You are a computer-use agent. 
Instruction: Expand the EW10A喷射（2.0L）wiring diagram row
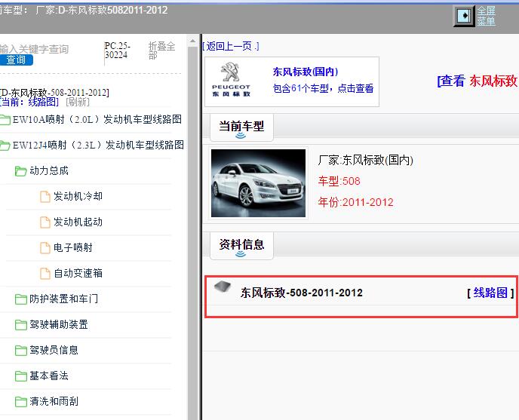[x=97, y=119]
